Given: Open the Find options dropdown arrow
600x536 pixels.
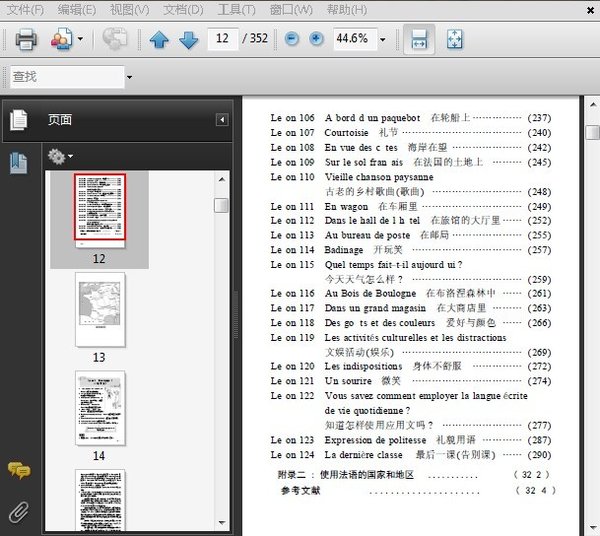Looking at the screenshot, I should pos(129,77).
